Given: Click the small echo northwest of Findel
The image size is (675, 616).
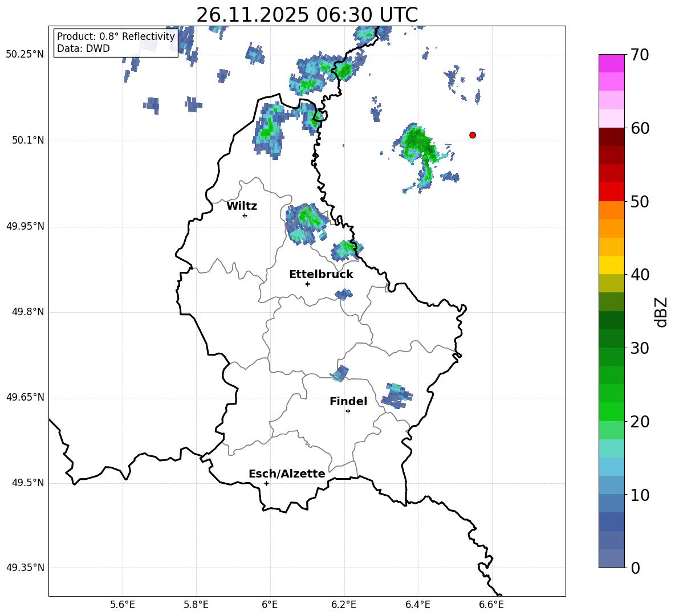Looking at the screenshot, I should (340, 373).
